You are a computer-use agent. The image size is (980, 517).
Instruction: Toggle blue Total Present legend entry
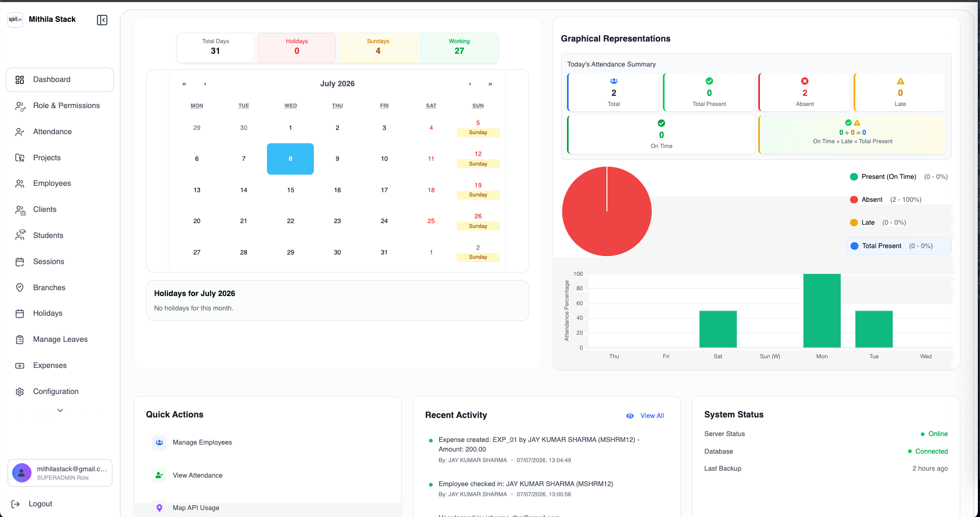898,246
